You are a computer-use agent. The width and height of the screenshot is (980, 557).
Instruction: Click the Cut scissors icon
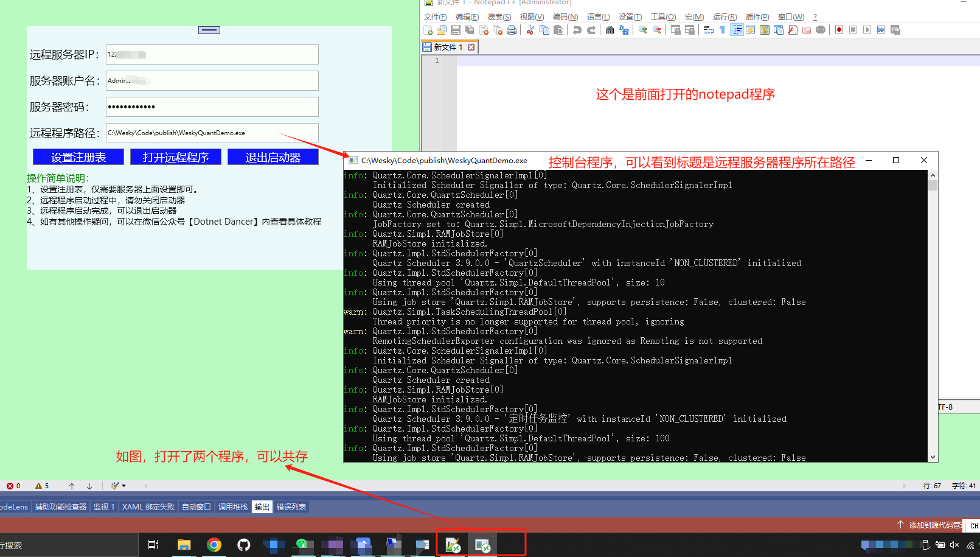(530, 30)
